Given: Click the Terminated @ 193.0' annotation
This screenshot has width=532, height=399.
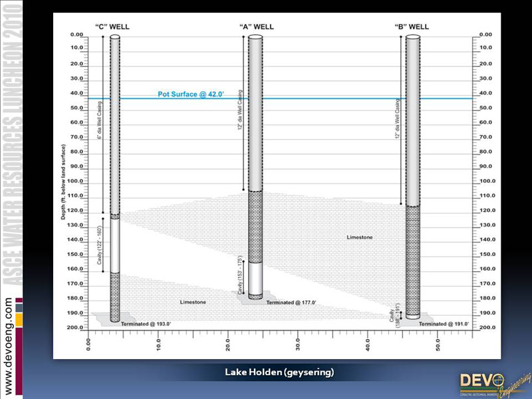Looking at the screenshot, I should [147, 323].
